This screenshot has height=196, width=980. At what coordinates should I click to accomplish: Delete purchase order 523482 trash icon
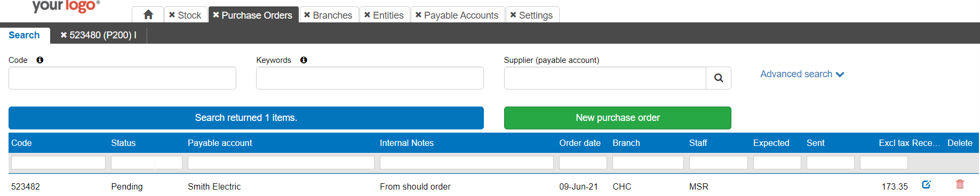coord(960,184)
